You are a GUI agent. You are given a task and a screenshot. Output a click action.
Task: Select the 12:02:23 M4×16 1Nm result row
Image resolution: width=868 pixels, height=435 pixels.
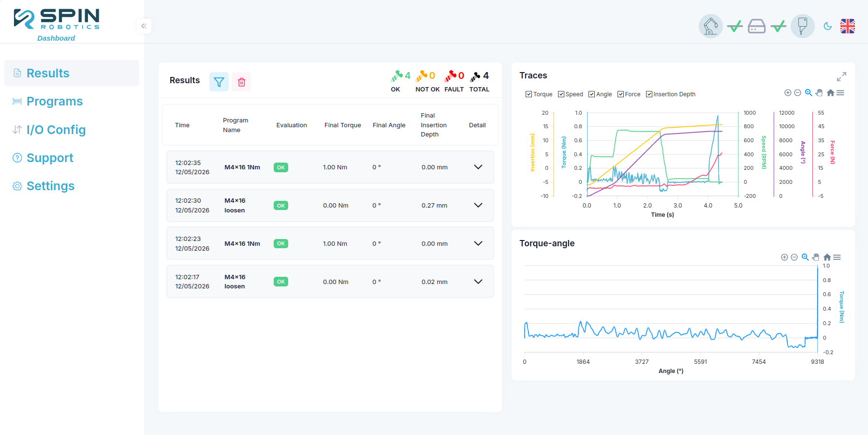click(330, 243)
